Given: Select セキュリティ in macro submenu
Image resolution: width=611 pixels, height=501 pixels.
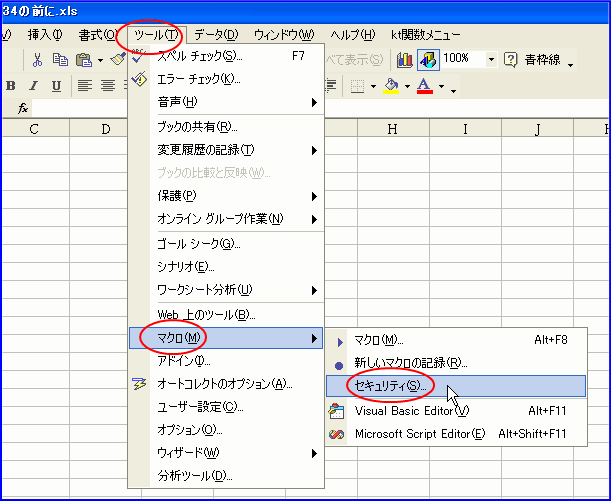Looking at the screenshot, I should pyautogui.click(x=456, y=386).
